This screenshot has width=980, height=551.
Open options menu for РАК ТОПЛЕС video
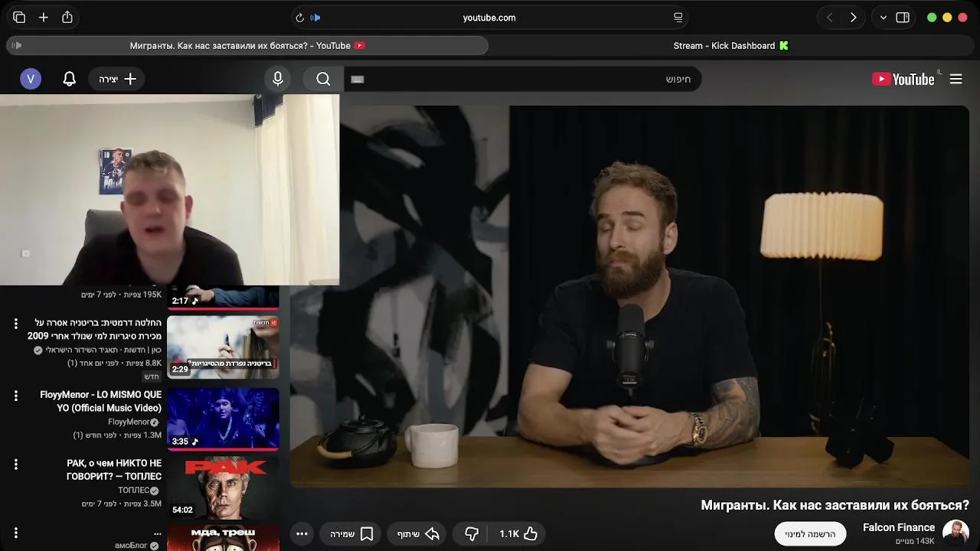[x=15, y=465]
